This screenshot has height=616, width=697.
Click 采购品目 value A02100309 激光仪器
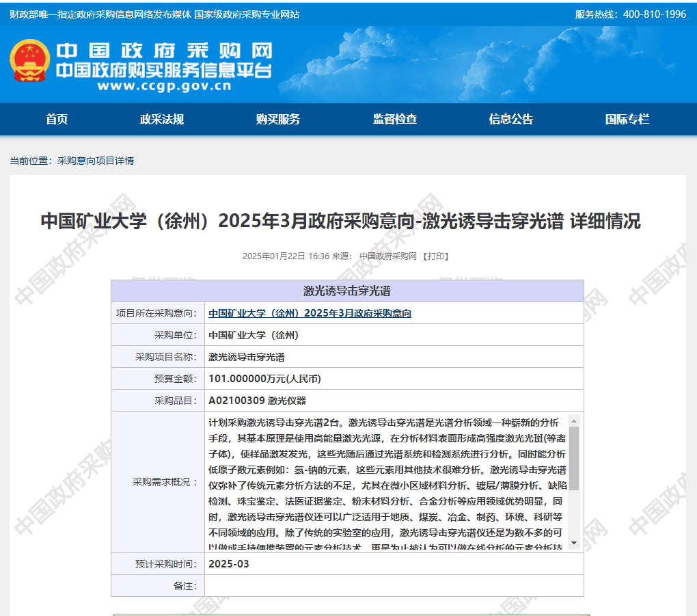click(258, 400)
